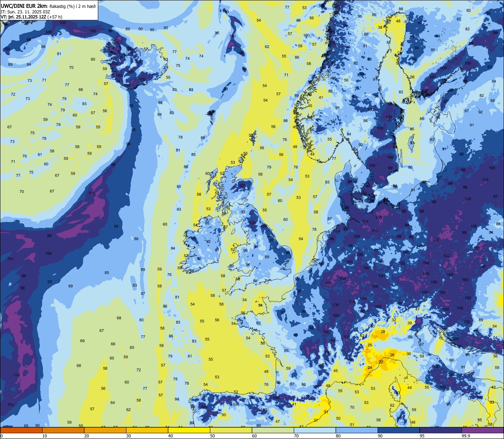Viewport: 504px width, 439px height.
Task: Click the legend tick label '60'
Action: tap(254, 436)
